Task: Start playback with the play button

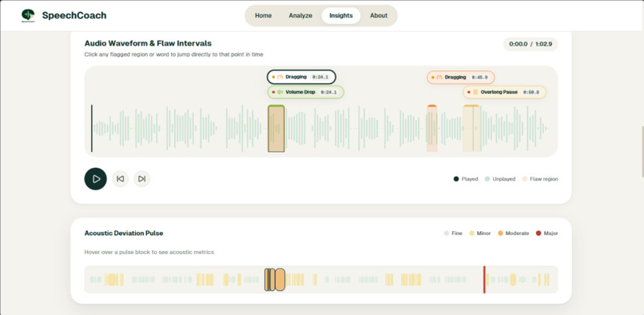Action: point(96,179)
